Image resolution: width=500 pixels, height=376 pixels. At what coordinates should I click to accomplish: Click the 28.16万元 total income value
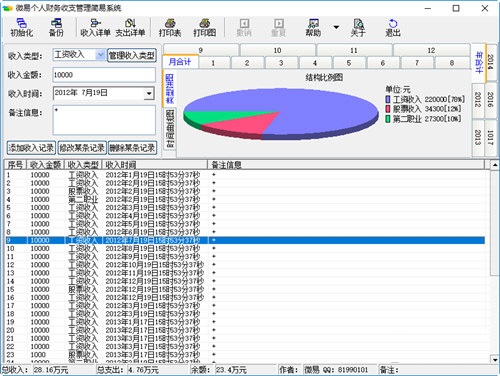(51, 370)
